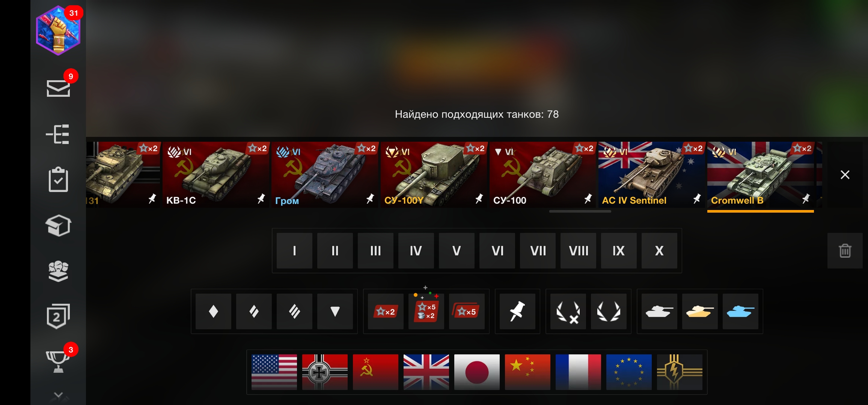The height and width of the screenshot is (405, 868).
Task: Open player profile avatar with fist
Action: (x=58, y=31)
